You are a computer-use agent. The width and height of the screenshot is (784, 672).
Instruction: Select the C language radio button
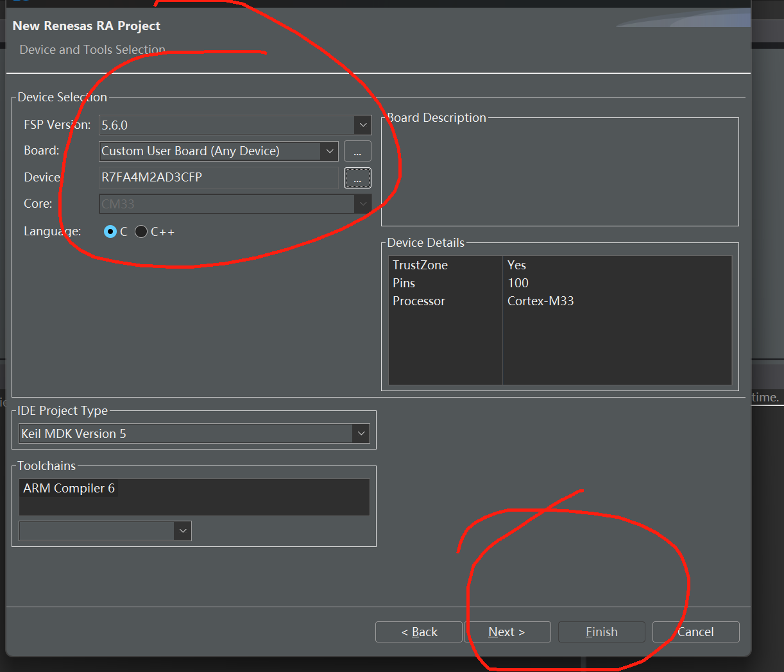coord(110,231)
